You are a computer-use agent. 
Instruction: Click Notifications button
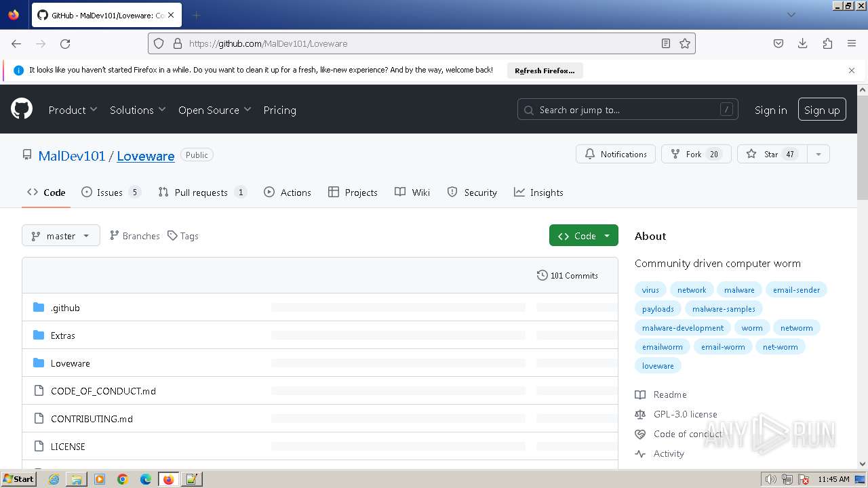[x=616, y=154]
